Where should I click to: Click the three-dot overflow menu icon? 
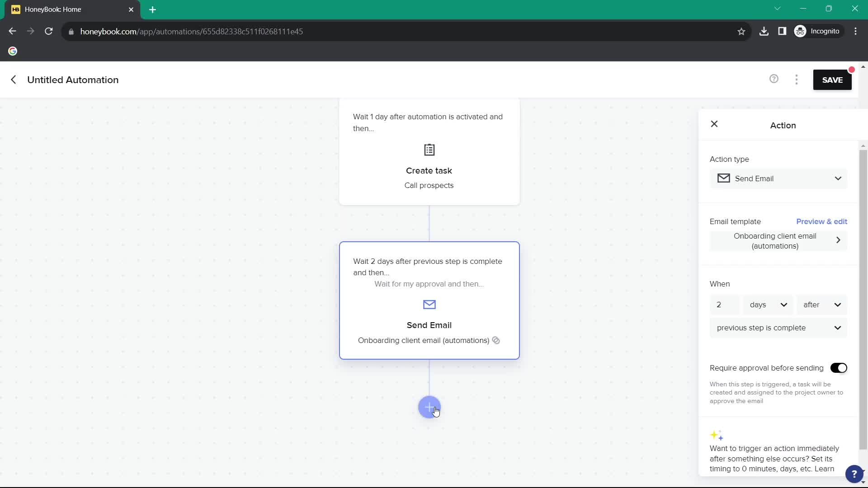[797, 79]
